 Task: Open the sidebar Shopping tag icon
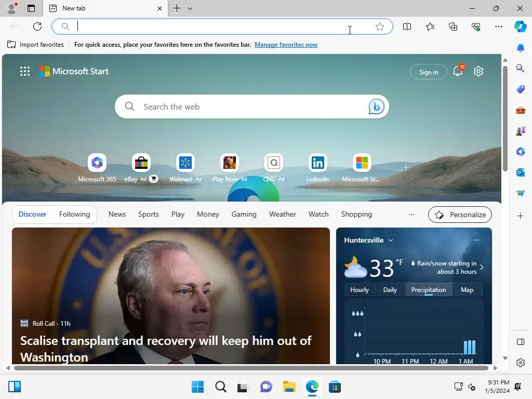[x=520, y=89]
